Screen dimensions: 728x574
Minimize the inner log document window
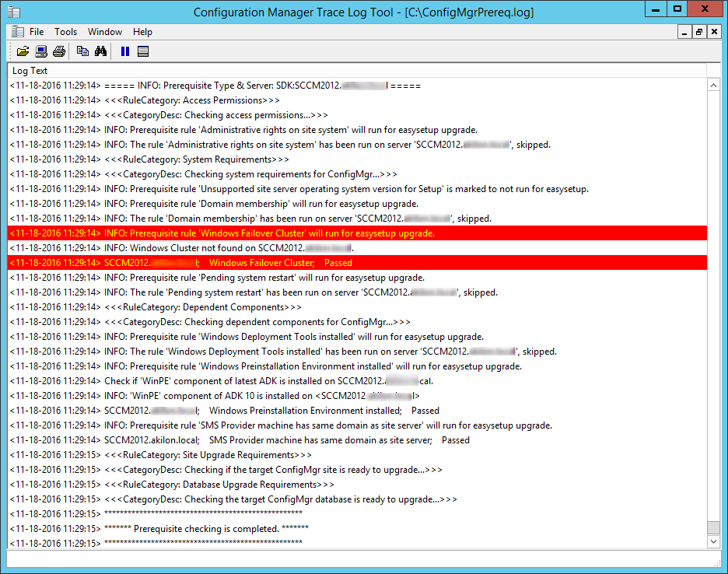coord(684,32)
